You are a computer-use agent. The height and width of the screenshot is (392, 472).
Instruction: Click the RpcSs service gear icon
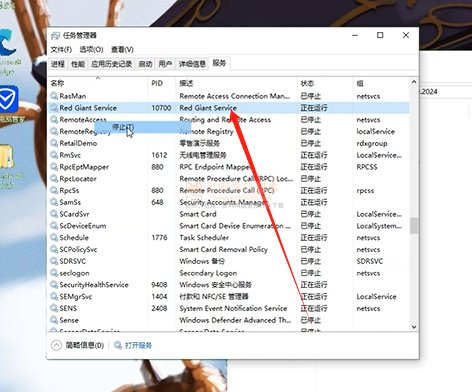coord(54,190)
